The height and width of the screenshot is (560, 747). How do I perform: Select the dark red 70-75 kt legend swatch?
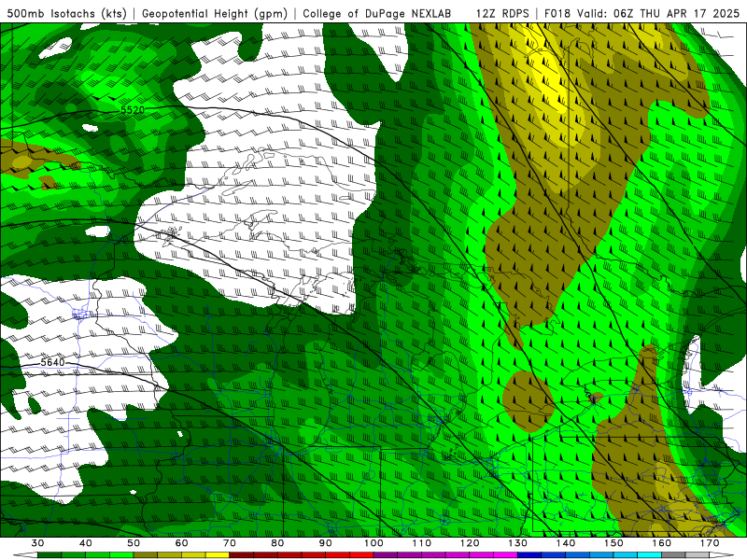point(242,554)
